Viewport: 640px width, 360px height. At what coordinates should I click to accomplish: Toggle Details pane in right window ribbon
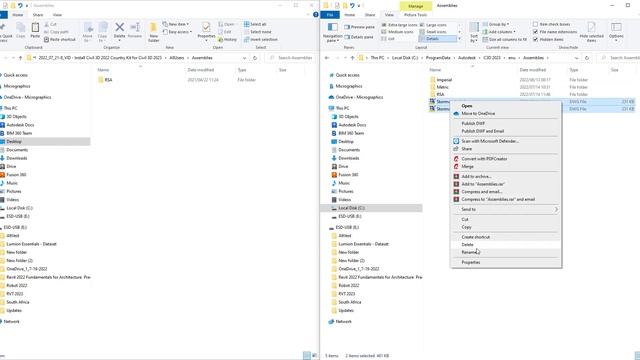pyautogui.click(x=359, y=37)
